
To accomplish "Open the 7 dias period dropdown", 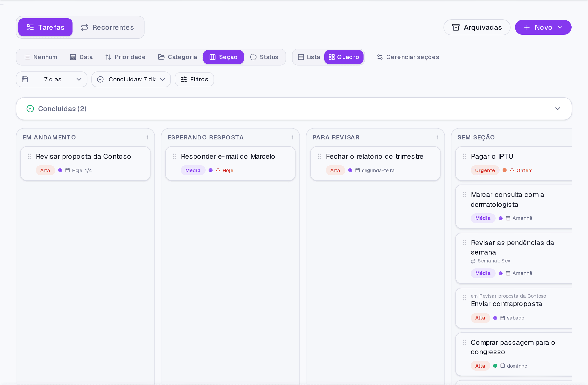I will click(52, 79).
